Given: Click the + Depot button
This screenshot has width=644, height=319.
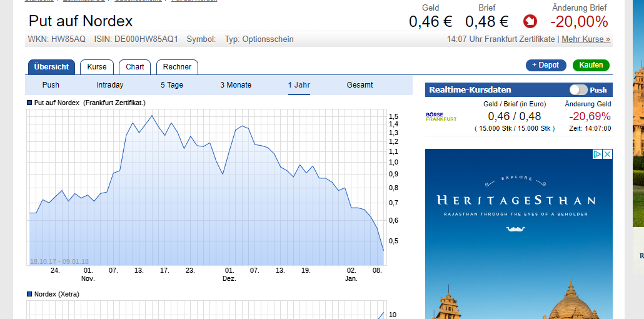Looking at the screenshot, I should click(546, 65).
